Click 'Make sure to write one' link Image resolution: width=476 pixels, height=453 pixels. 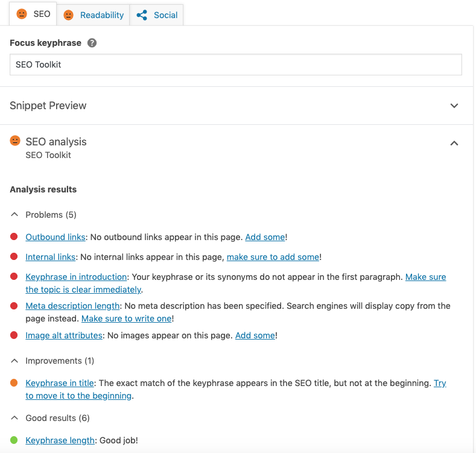[127, 318]
